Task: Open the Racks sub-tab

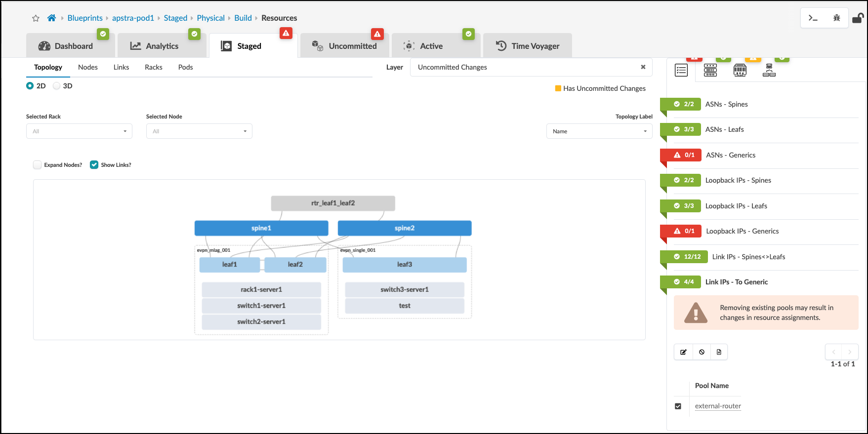Action: [x=153, y=67]
